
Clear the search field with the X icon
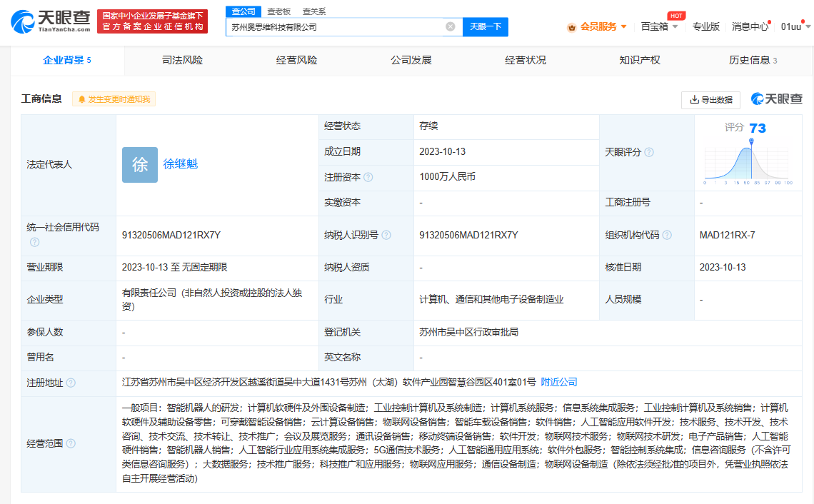point(451,26)
